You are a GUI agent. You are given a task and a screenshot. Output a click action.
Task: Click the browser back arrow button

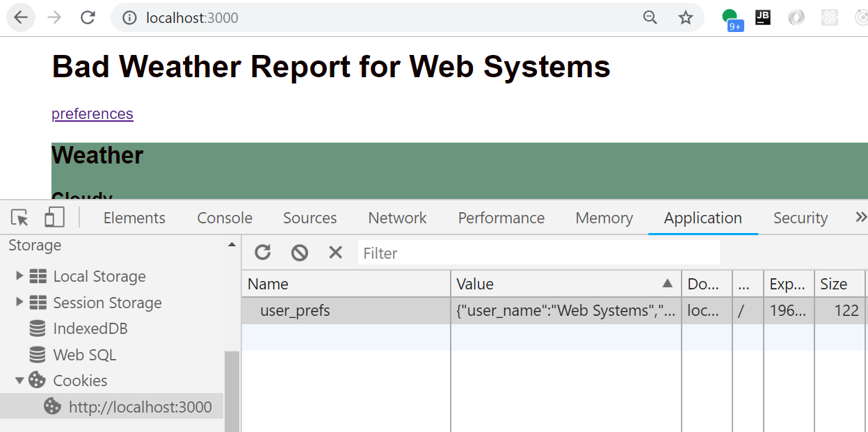[x=21, y=17]
